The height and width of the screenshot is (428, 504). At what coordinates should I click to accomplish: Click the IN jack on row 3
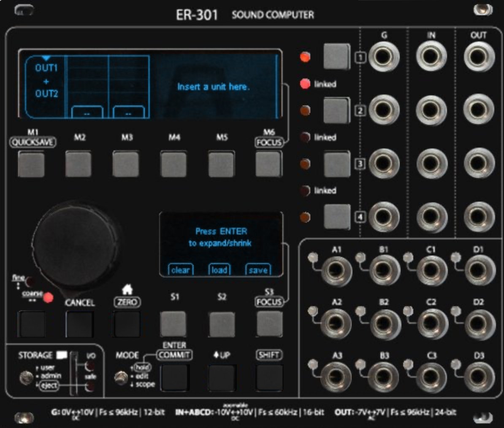click(x=431, y=164)
